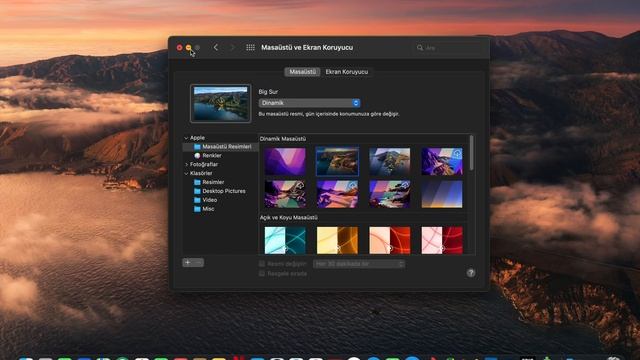Click the Masaüstü Resimleri folder icon
The image size is (640, 360).
pos(197,147)
